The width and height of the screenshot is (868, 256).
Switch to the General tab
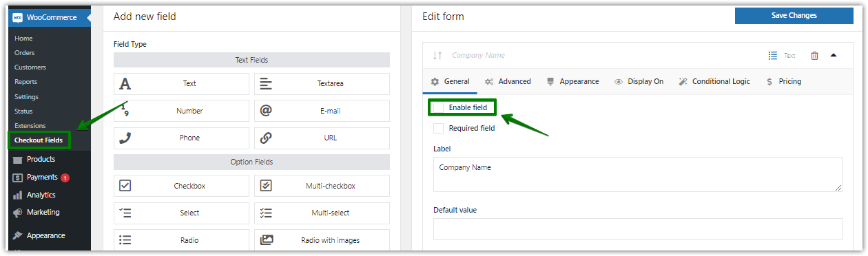point(450,81)
